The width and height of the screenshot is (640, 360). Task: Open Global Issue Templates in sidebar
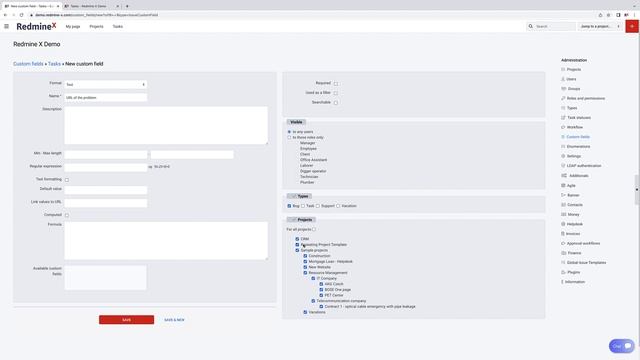(x=586, y=263)
